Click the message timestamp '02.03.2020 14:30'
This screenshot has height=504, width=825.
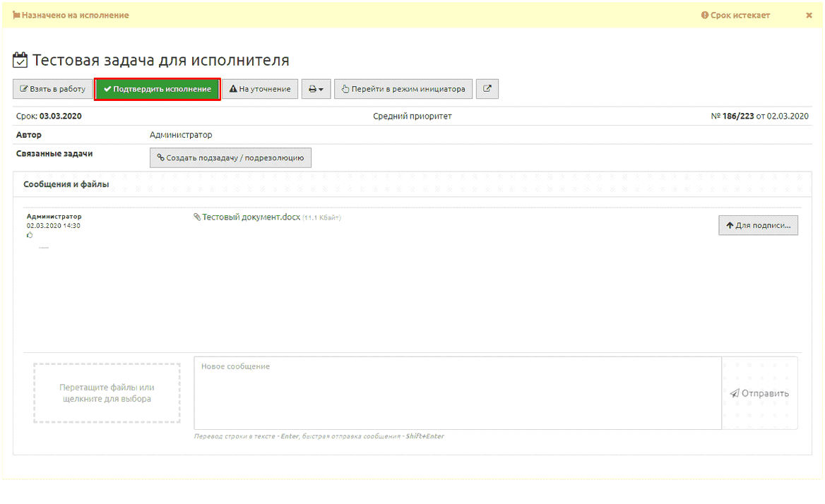coord(54,225)
